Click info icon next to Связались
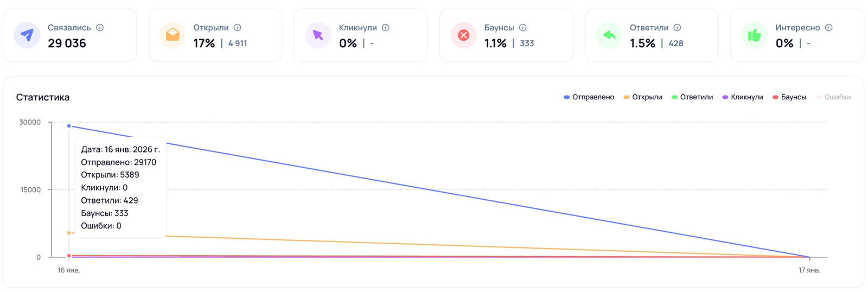The image size is (868, 292). (100, 28)
